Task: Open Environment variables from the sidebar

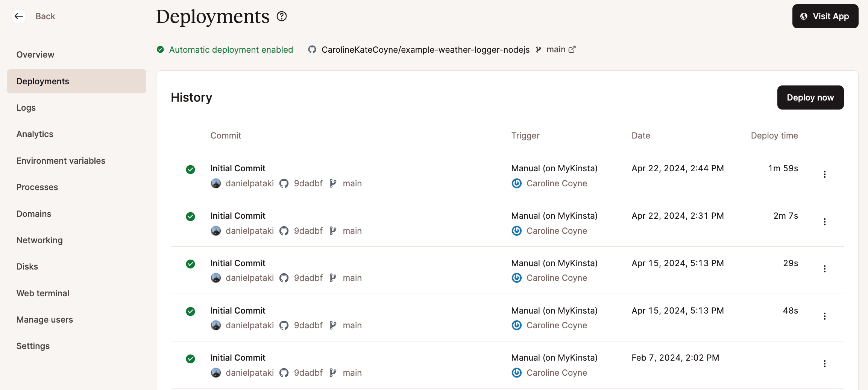Action: tap(61, 160)
